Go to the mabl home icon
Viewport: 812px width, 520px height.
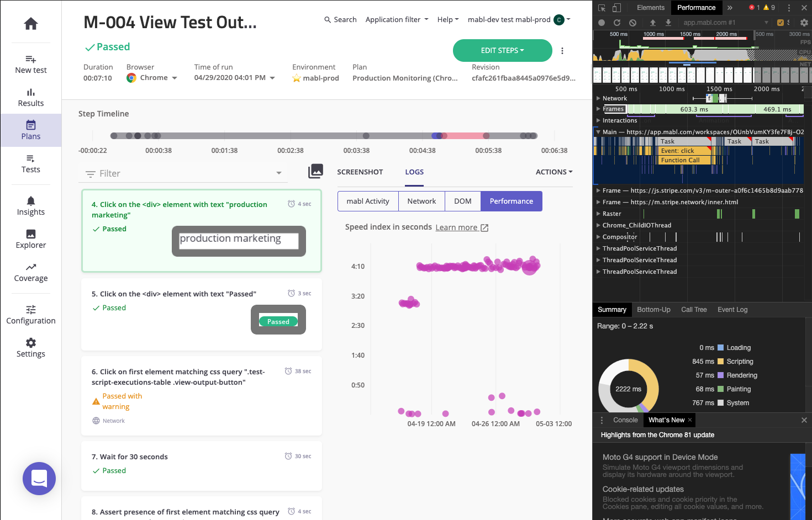31,24
